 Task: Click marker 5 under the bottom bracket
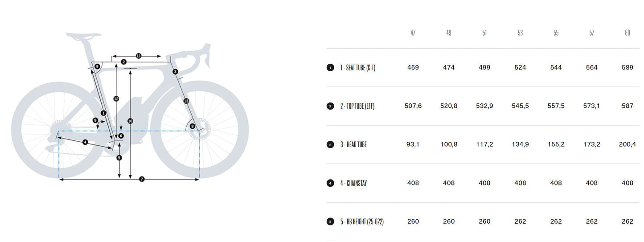(119, 158)
